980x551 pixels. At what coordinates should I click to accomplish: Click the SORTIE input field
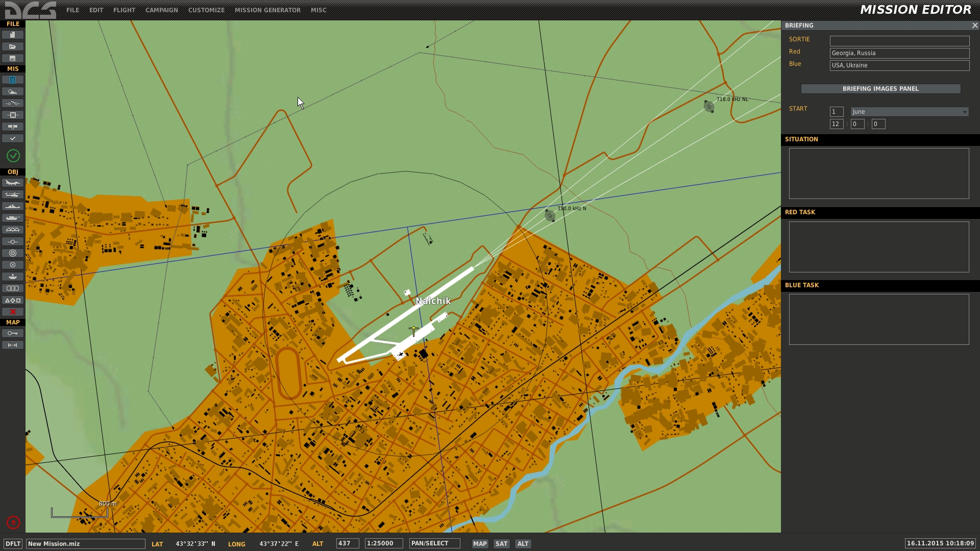(x=899, y=41)
